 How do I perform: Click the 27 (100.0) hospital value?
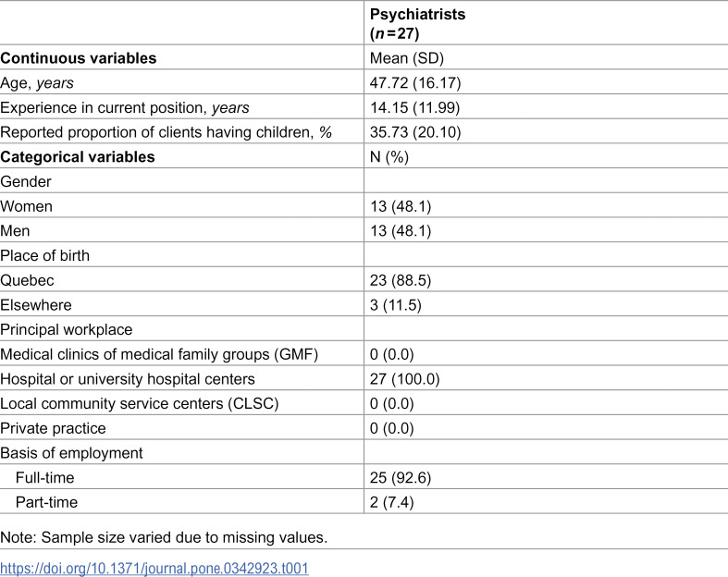coord(404,379)
